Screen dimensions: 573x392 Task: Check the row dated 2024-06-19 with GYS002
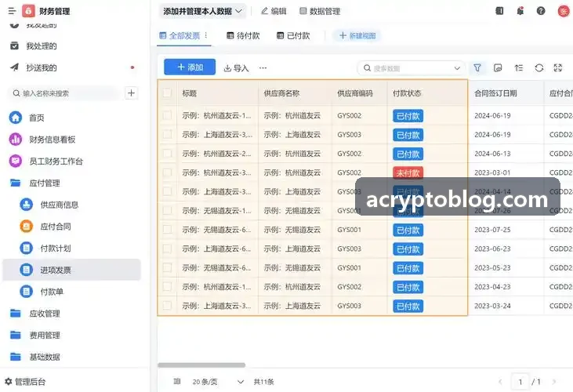pos(167,115)
